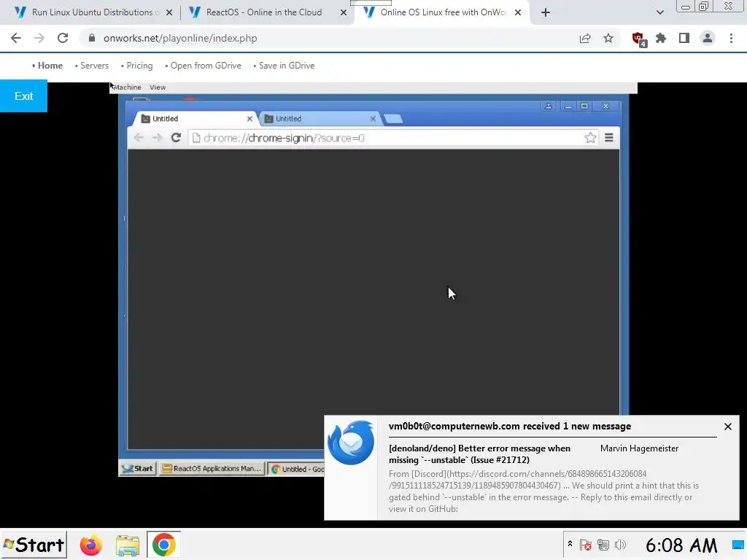Open inner Chrome hamburger menu
The image size is (747, 560).
(x=609, y=138)
